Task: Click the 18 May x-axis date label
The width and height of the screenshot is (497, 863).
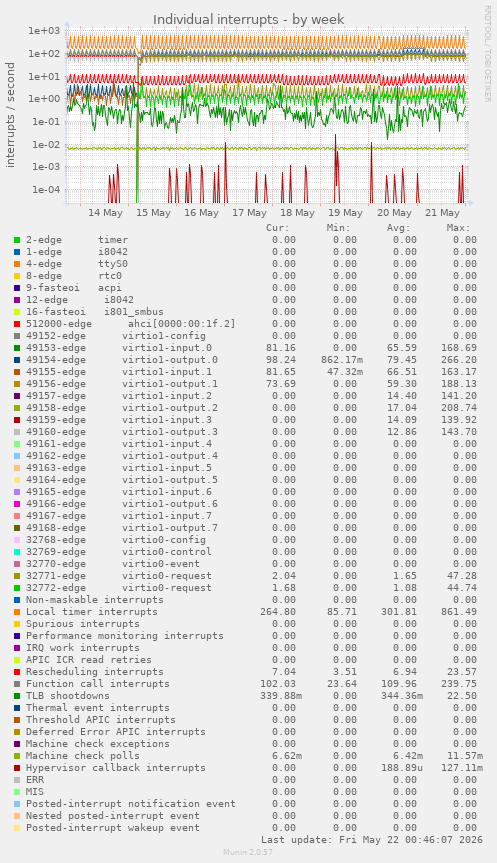Action: (x=297, y=213)
